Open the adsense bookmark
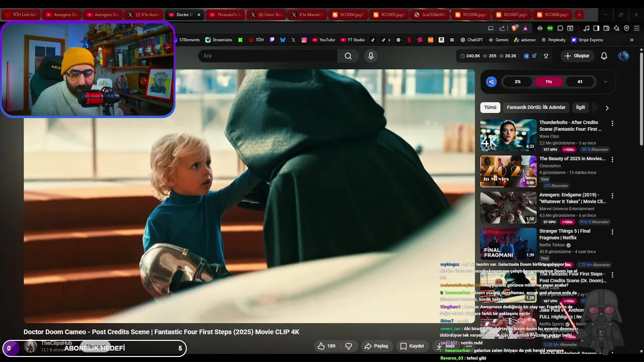 pos(524,40)
